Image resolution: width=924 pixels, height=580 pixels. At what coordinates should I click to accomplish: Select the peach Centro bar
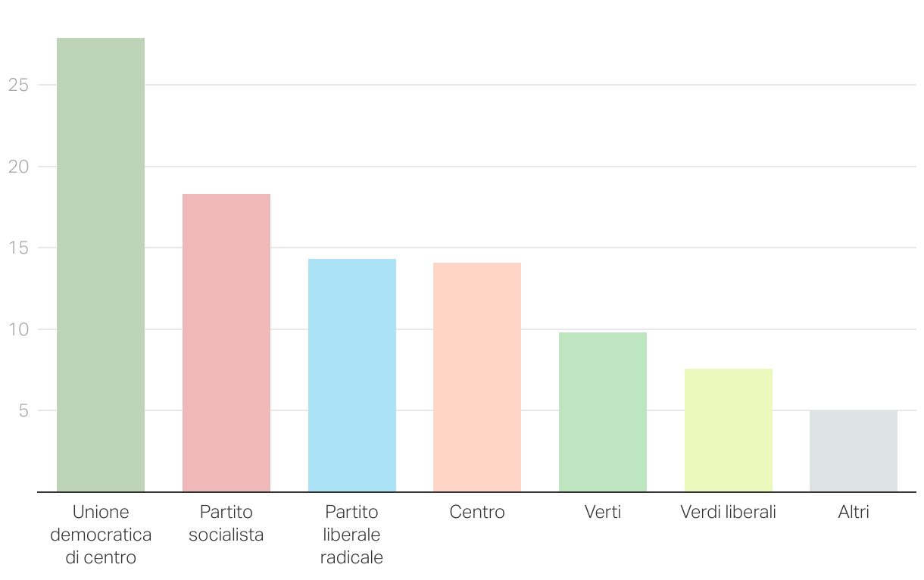pyautogui.click(x=477, y=377)
